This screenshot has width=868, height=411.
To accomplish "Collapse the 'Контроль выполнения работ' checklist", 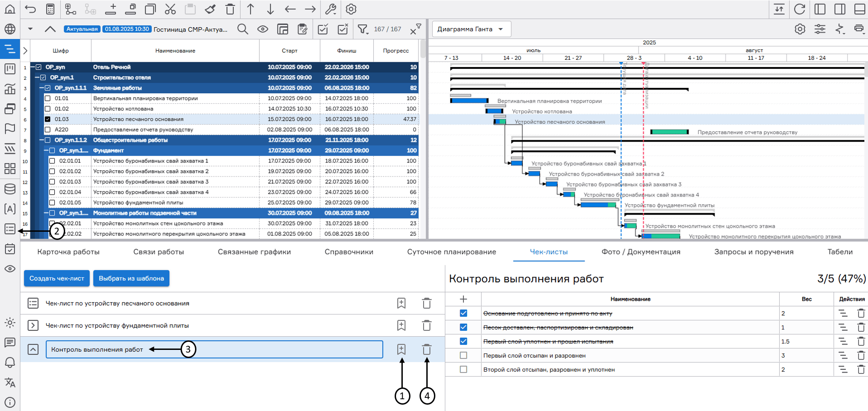I will coord(33,349).
